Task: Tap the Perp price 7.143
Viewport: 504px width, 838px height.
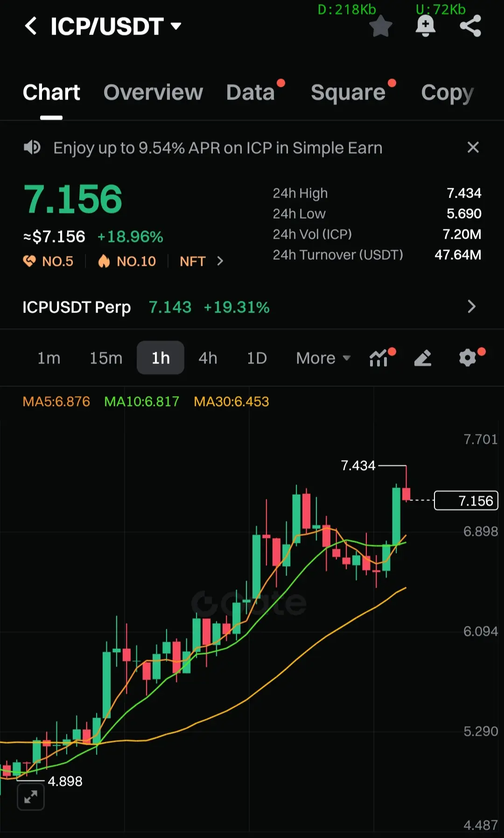Action: [170, 307]
